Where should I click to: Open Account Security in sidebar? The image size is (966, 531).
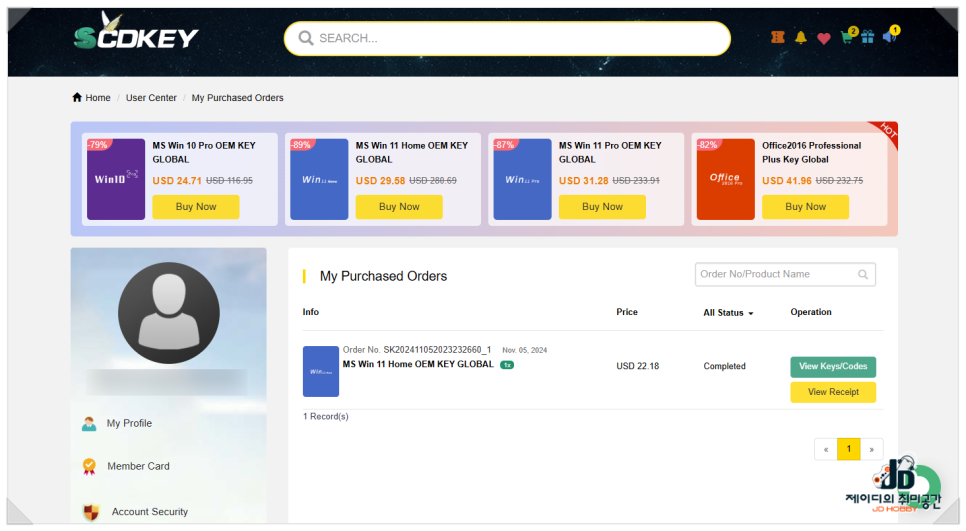pyautogui.click(x=150, y=511)
